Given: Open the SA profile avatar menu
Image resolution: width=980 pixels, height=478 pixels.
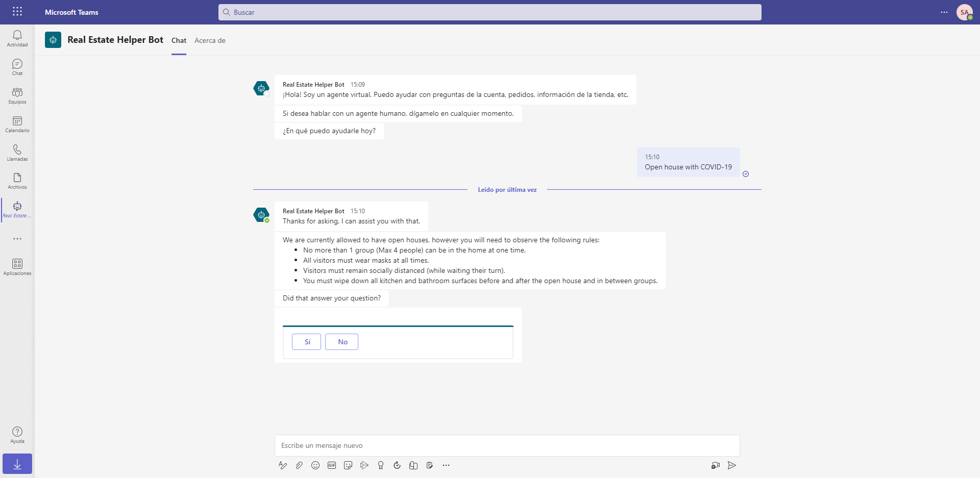Looking at the screenshot, I should 965,12.
